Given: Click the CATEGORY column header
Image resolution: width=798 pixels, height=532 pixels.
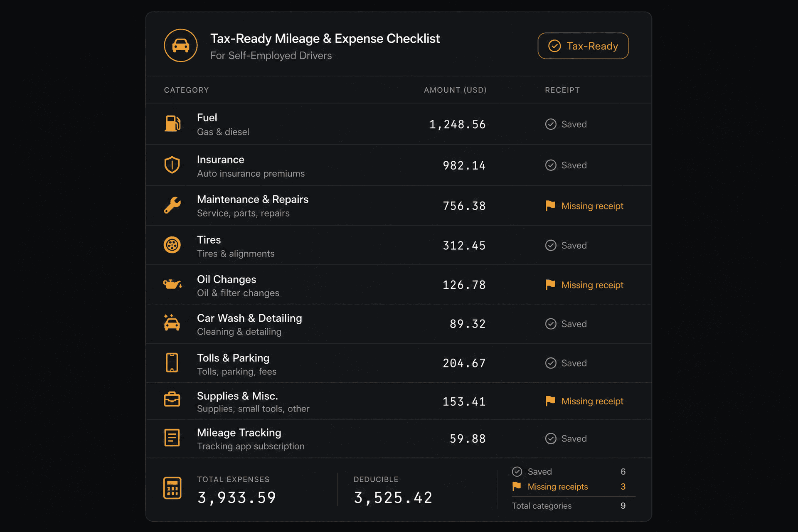Looking at the screenshot, I should tap(186, 90).
